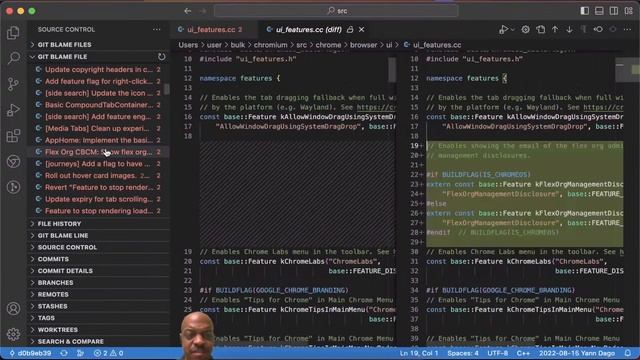This screenshot has height=360, width=640.
Task: Expand the File History section
Action: click(x=99, y=224)
